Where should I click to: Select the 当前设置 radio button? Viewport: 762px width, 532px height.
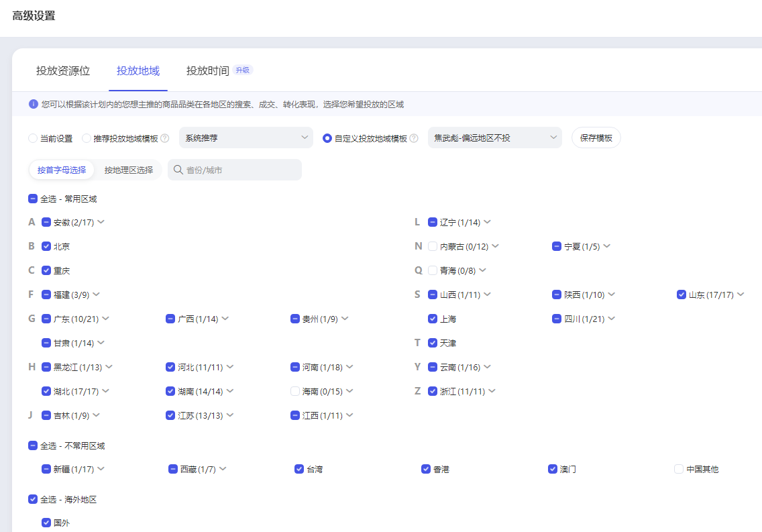pyautogui.click(x=33, y=138)
